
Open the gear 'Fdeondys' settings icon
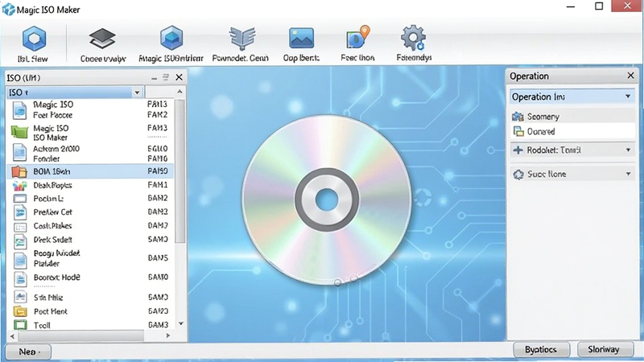point(413,38)
